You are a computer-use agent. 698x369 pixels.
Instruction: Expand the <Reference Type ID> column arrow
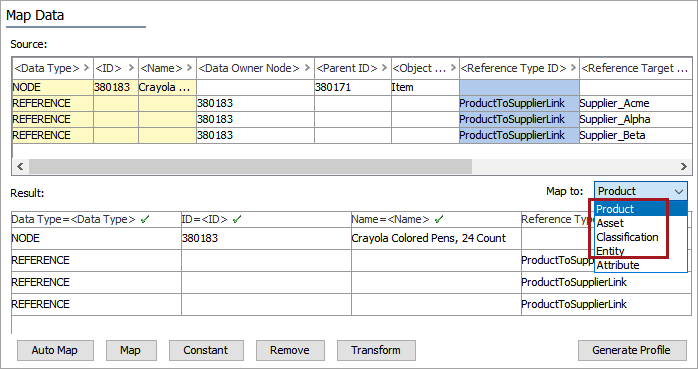573,68
